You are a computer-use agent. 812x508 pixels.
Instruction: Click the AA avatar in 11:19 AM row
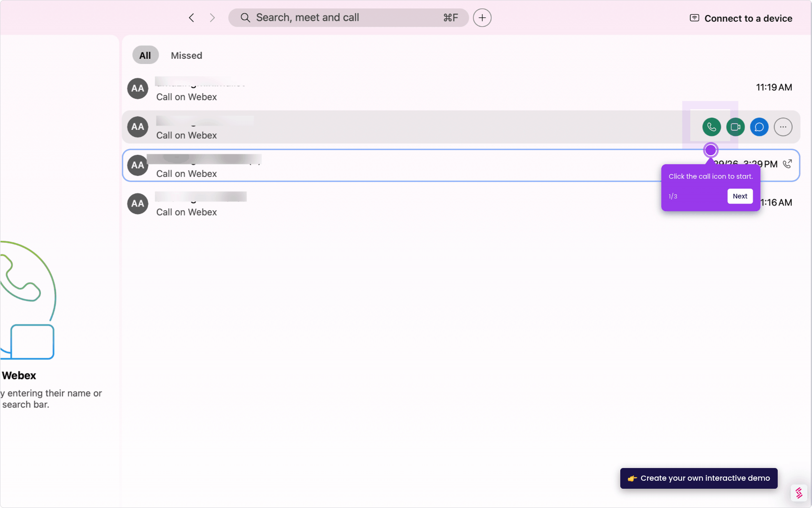(138, 88)
